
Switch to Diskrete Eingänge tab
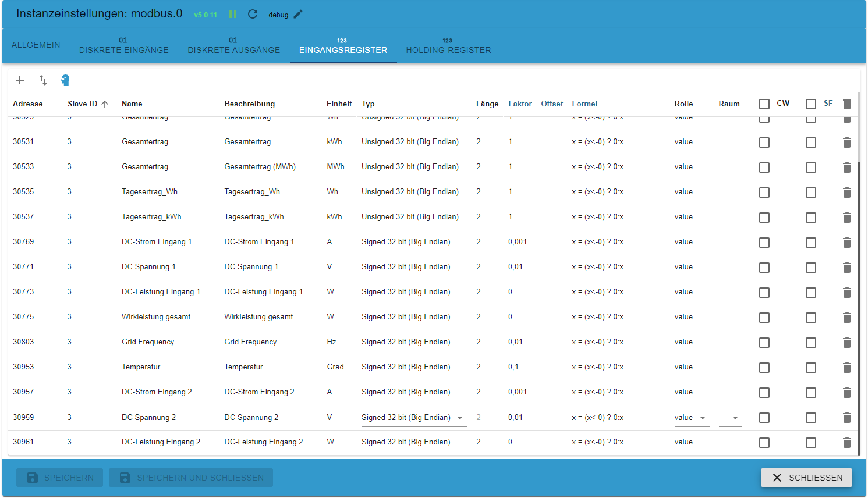click(124, 45)
